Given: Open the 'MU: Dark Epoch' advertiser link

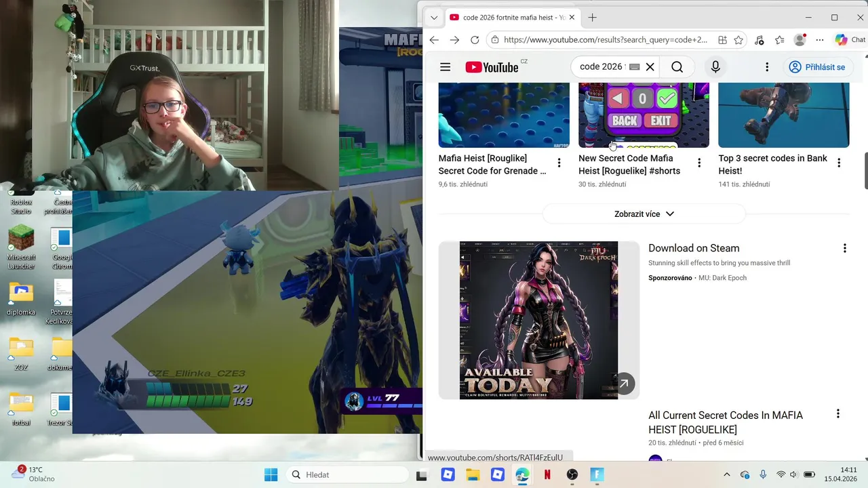Looking at the screenshot, I should [722, 278].
